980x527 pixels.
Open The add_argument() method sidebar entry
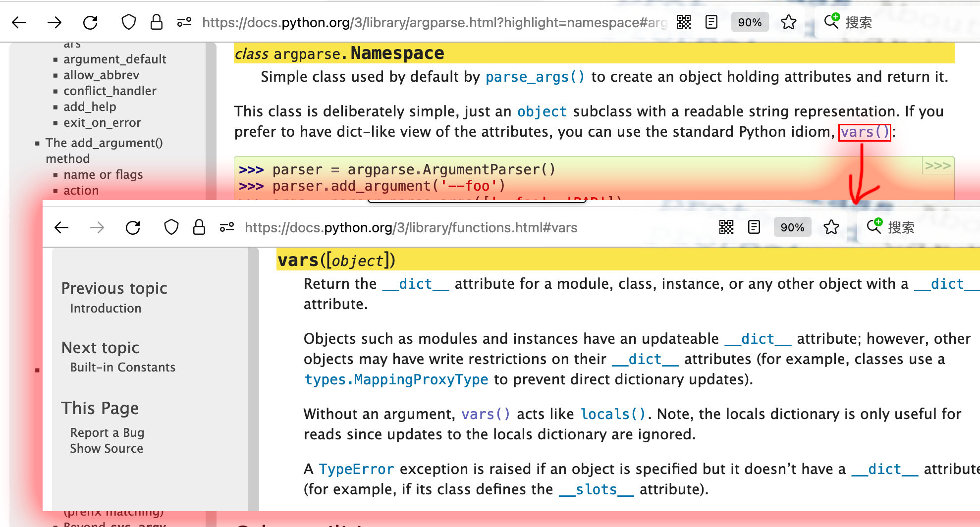[x=104, y=151]
